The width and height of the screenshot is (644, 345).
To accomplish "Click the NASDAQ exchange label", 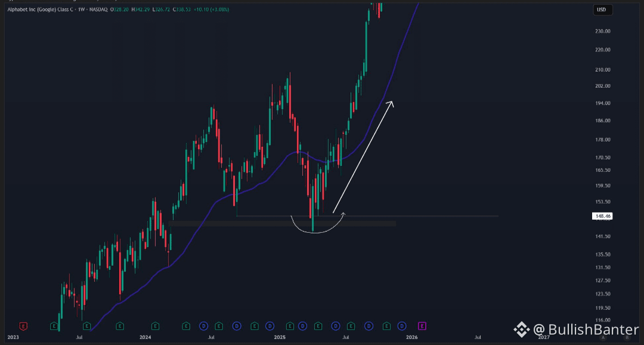I will click(x=98, y=10).
